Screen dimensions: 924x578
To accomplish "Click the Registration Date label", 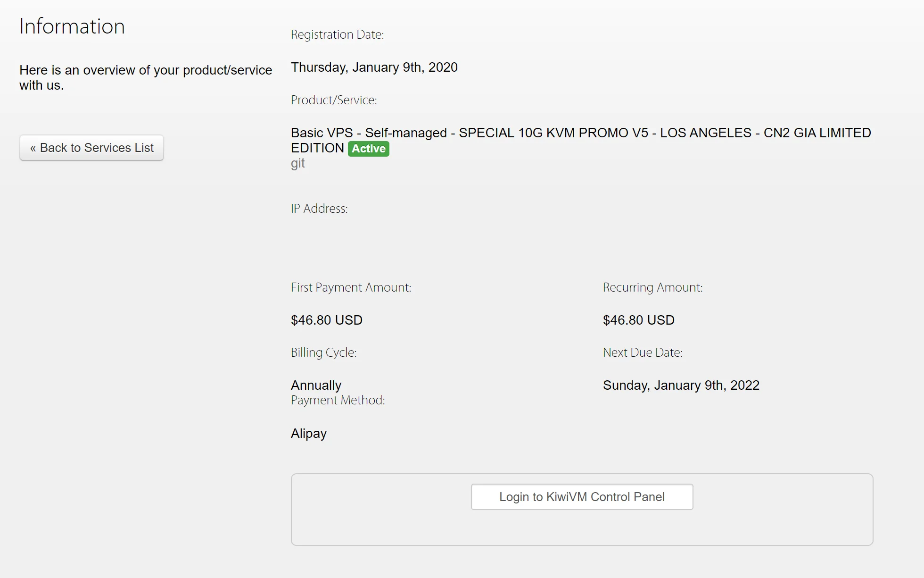I will coord(337,34).
